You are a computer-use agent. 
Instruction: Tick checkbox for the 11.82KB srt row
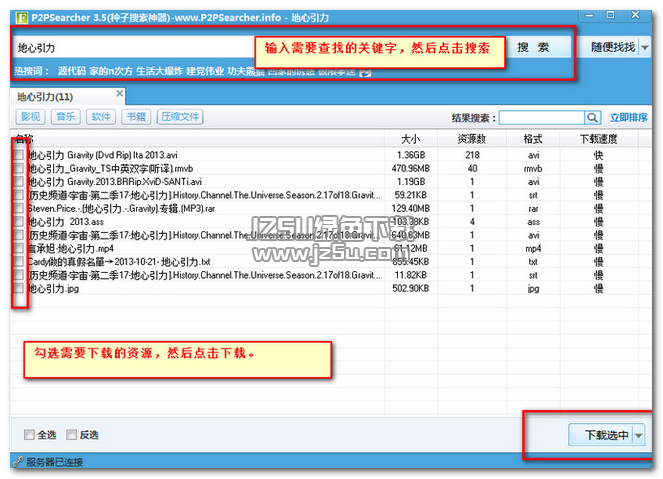(x=18, y=275)
